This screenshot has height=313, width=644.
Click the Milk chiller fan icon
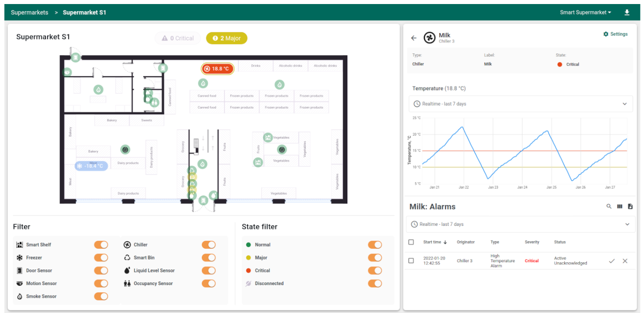tap(429, 38)
